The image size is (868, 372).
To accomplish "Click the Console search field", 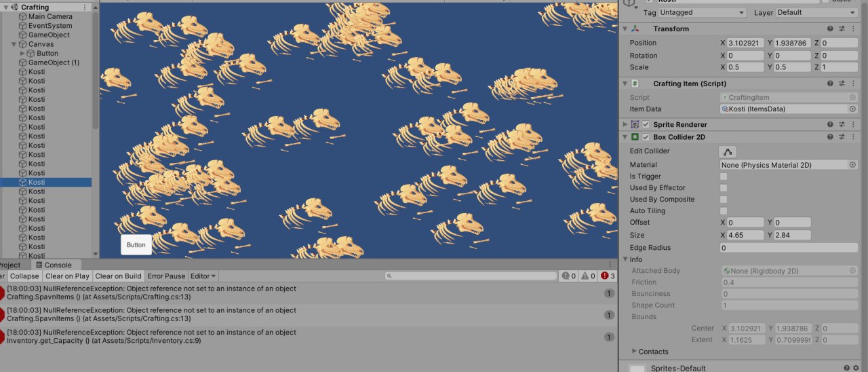I will (470, 276).
